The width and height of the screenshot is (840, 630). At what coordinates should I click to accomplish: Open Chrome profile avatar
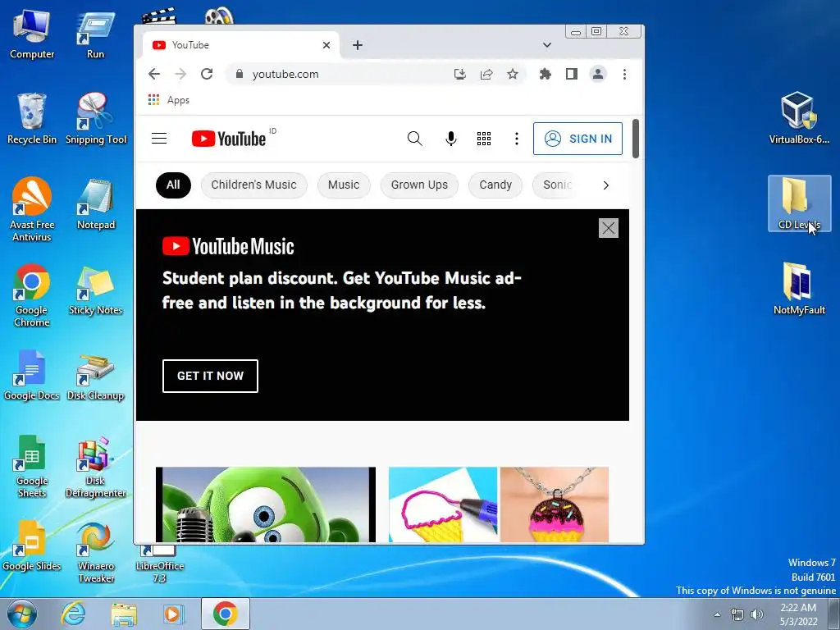tap(598, 74)
